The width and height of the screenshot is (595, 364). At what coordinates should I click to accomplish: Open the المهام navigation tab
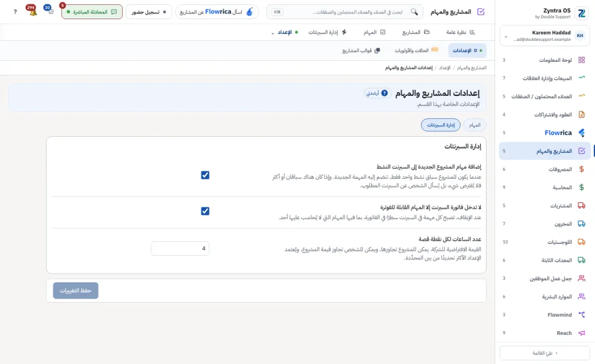[x=374, y=32]
